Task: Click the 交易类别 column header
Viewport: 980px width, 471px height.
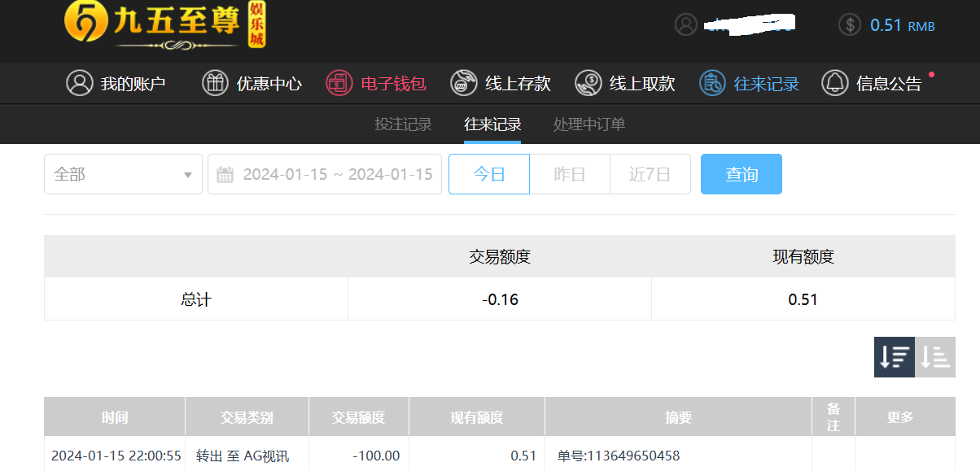Action: [247, 417]
